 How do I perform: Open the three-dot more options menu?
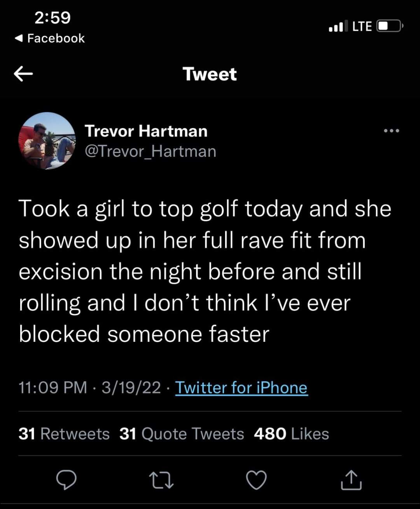392,131
